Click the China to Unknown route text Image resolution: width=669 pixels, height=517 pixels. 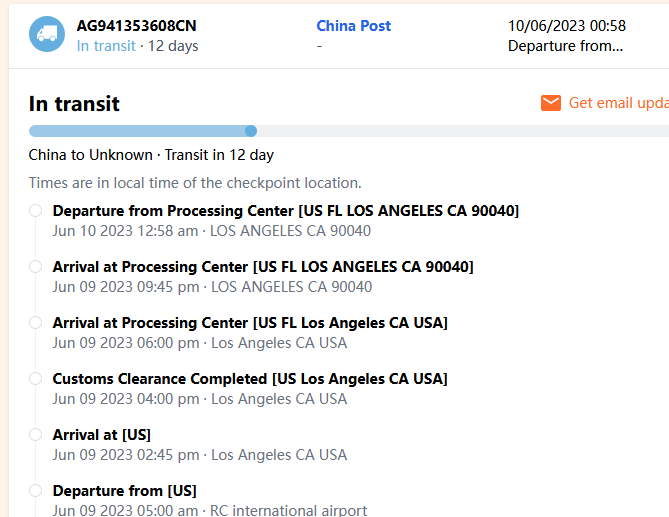pos(90,155)
